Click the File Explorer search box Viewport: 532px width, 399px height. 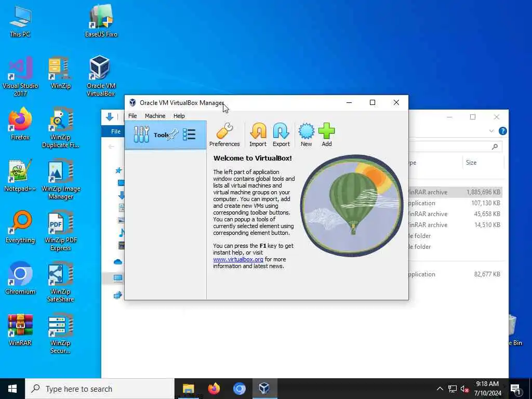455,147
